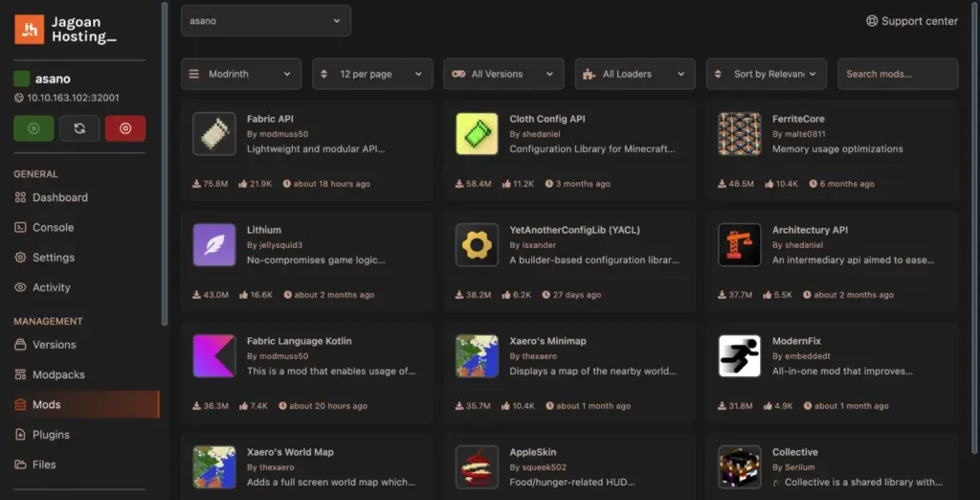980x500 pixels.
Task: Click the 'By jellysquid3' author text
Action: click(x=275, y=244)
